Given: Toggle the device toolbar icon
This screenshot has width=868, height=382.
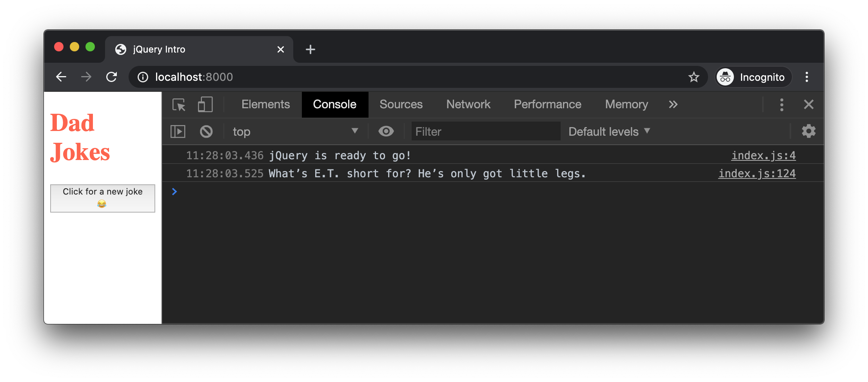Looking at the screenshot, I should coord(205,105).
